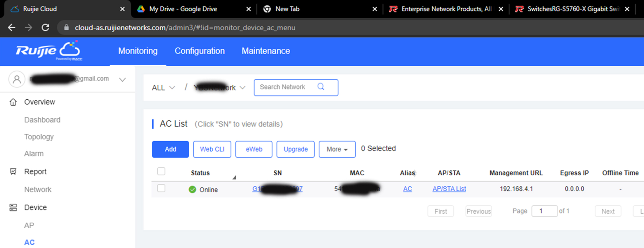Click the browser forward arrow

pos(29,27)
